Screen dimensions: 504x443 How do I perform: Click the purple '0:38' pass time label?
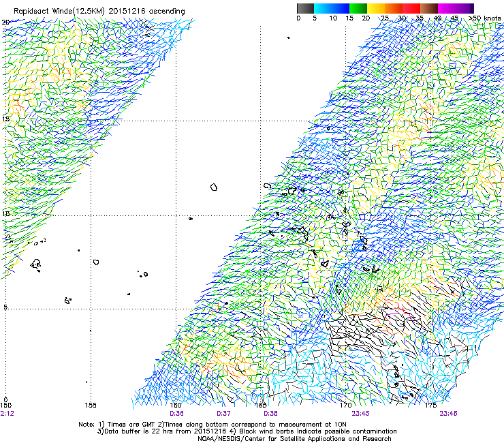(x=270, y=414)
